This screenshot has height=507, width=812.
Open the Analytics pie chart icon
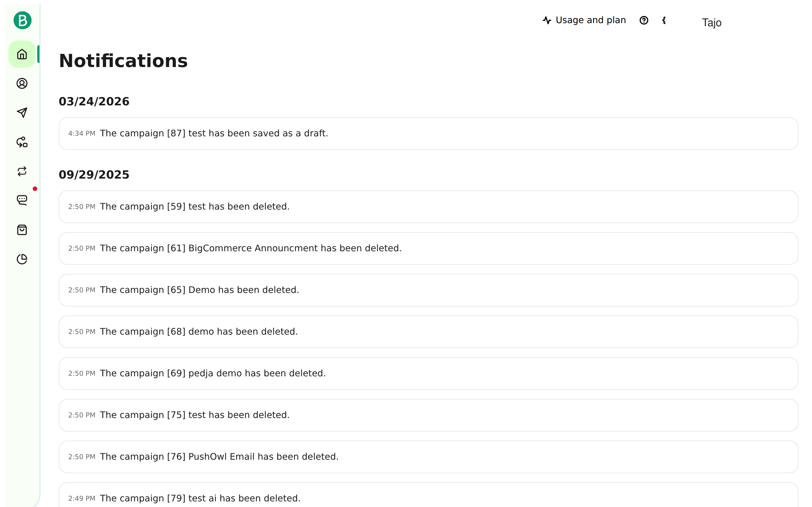pyautogui.click(x=22, y=259)
